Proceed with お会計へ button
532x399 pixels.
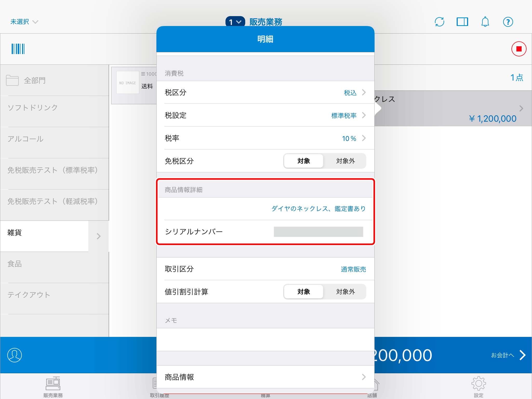(x=508, y=355)
